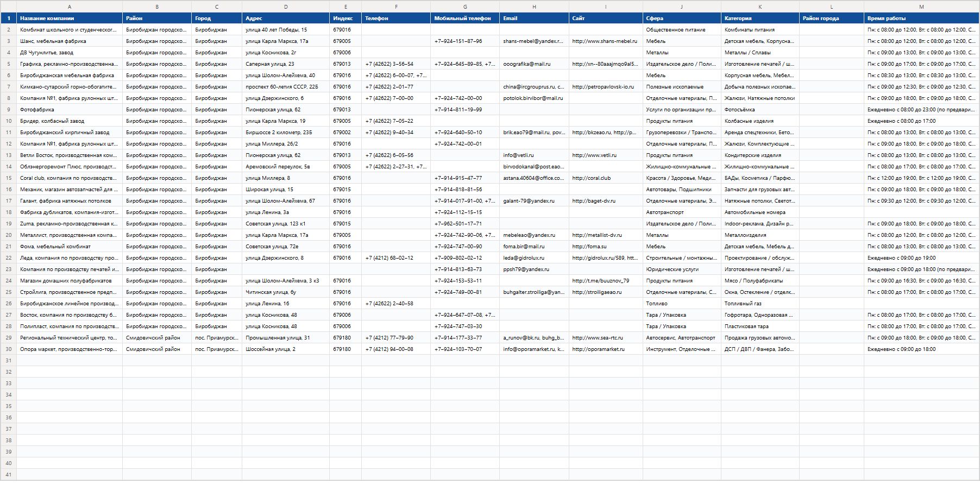
Task: Select column M by its letter header
Action: tap(921, 7)
